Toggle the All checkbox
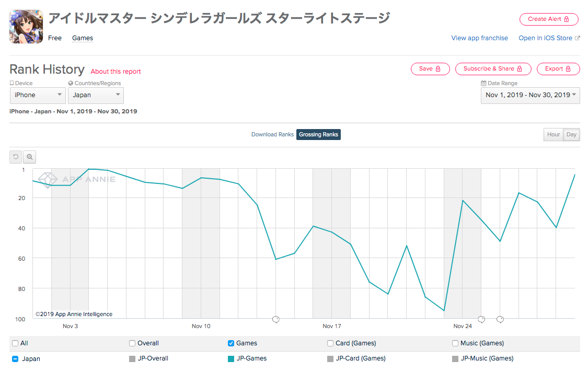Viewport: 588px width, 372px height. point(15,343)
